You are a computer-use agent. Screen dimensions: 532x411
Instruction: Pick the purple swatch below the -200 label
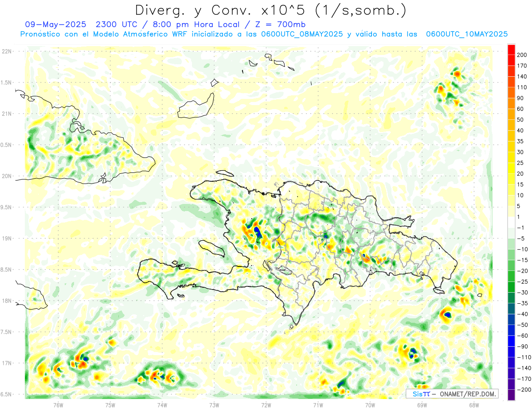point(511,395)
